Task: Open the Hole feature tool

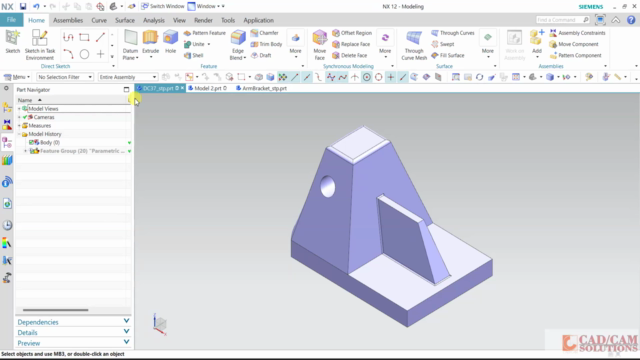Action: point(170,42)
